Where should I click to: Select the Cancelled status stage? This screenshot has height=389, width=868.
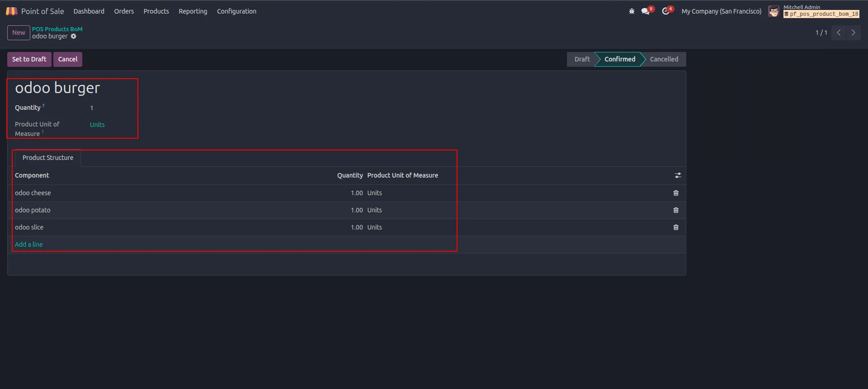(664, 59)
